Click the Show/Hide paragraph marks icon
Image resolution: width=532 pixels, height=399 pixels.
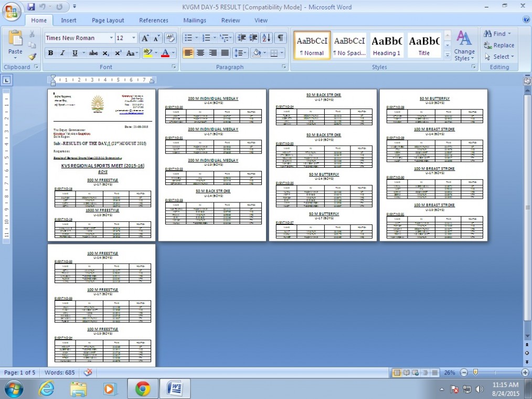pyautogui.click(x=281, y=38)
